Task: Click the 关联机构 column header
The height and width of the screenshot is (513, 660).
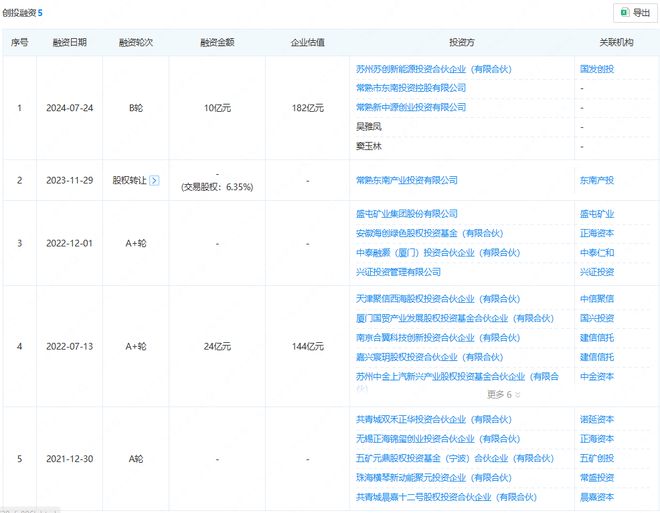Action: [x=616, y=42]
